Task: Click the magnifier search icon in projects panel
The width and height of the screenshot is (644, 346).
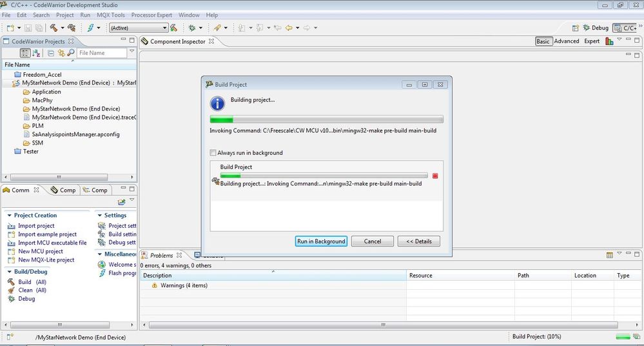Action: pyautogui.click(x=71, y=53)
